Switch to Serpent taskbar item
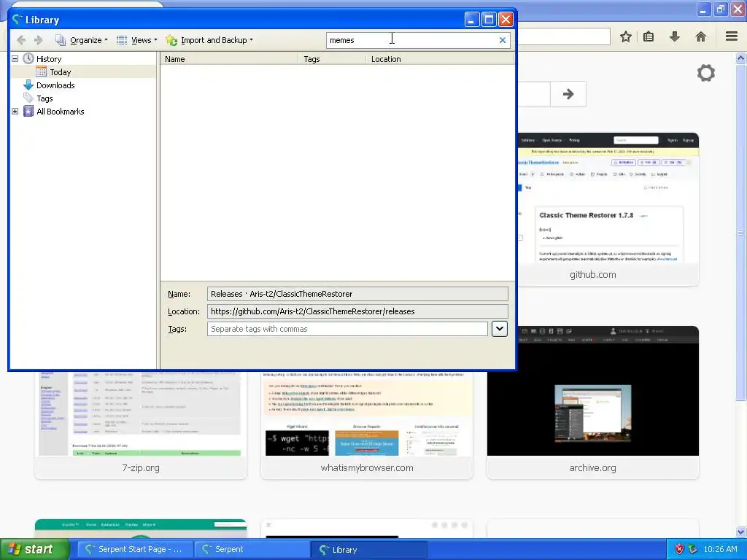This screenshot has width=747, height=560. 252,550
